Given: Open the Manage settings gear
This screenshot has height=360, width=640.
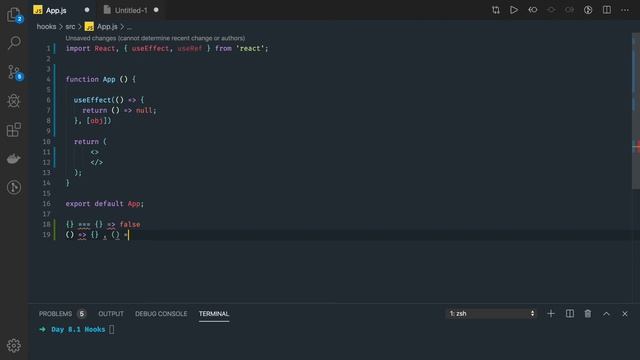Looking at the screenshot, I should tap(14, 345).
